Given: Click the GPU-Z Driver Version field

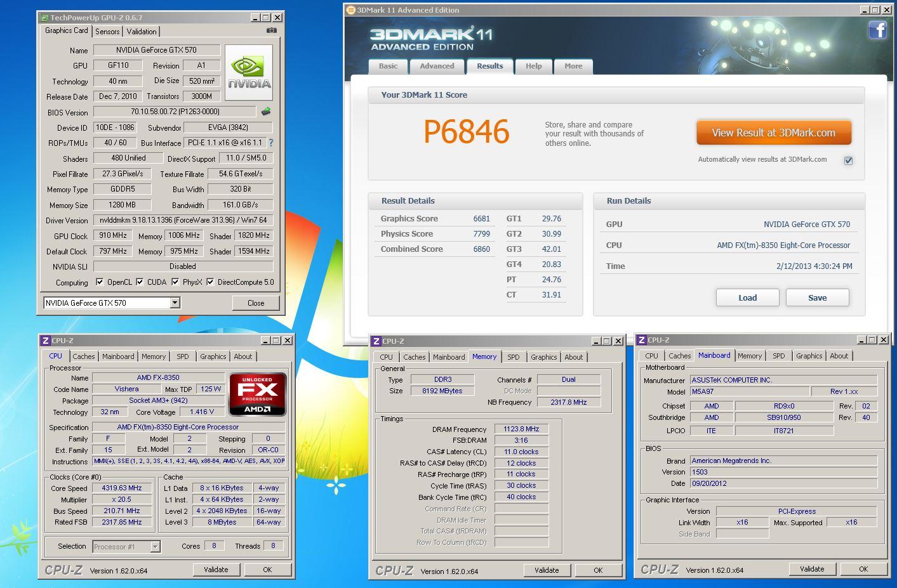Looking at the screenshot, I should tap(183, 220).
